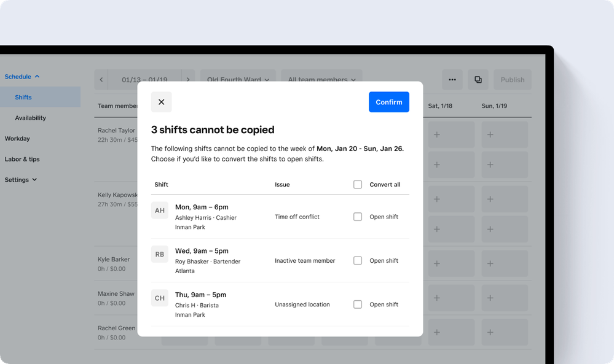Close the shifts cannot be copied dialog

point(161,102)
